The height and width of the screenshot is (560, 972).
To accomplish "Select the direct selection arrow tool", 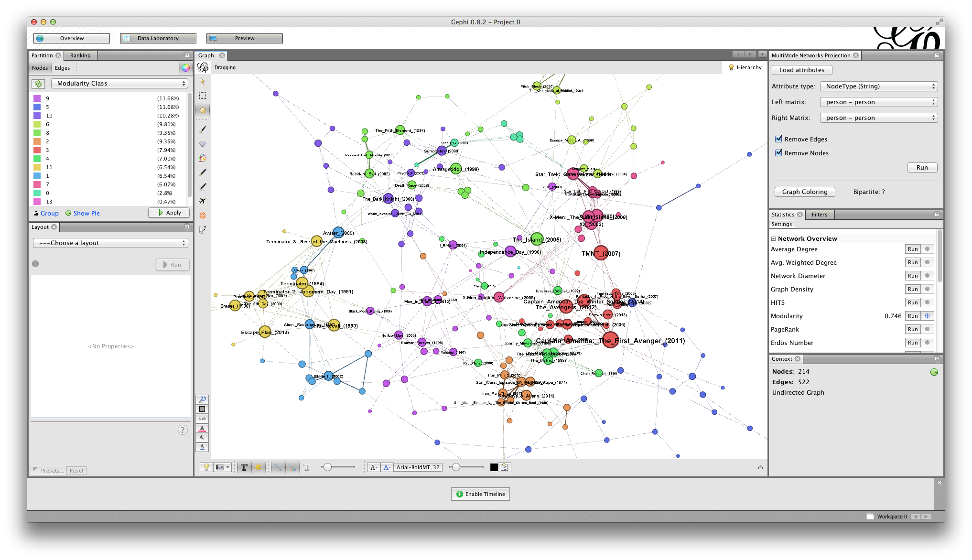I will tap(203, 81).
